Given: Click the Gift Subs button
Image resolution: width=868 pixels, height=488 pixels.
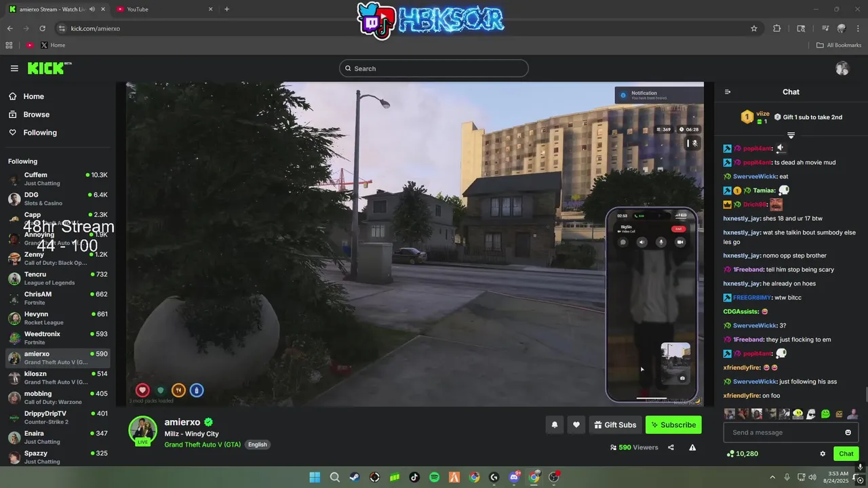Looking at the screenshot, I should [x=615, y=425].
